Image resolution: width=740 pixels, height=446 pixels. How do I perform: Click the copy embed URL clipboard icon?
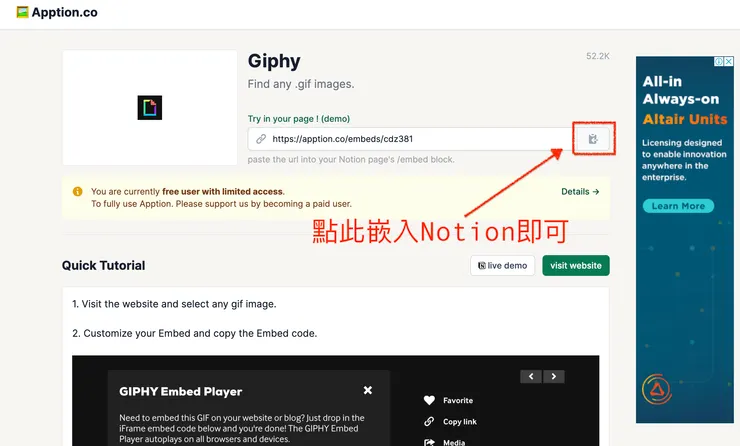coord(593,139)
